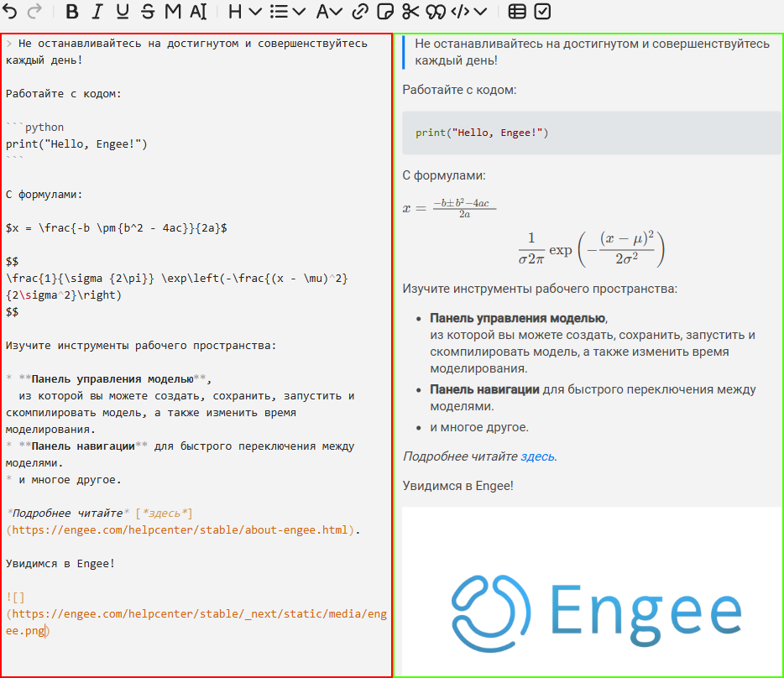Screen dimensions: 784x678
Task: Click the sticky note icon
Action: click(x=385, y=11)
